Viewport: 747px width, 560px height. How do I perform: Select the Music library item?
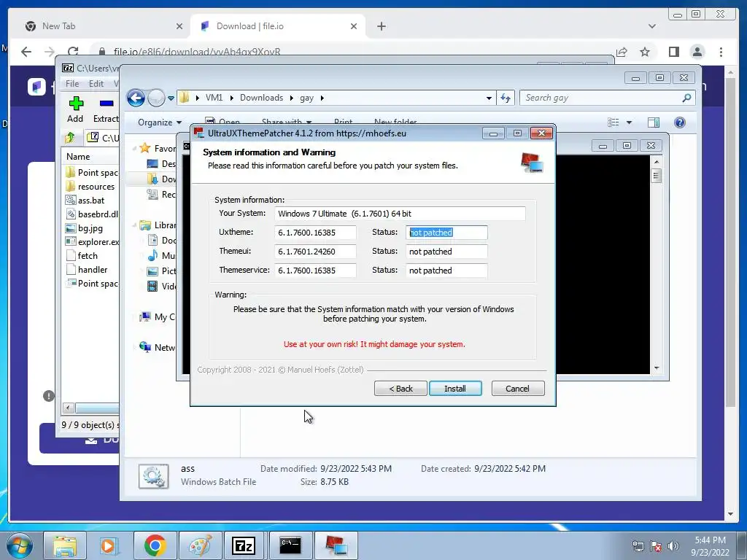pos(161,256)
